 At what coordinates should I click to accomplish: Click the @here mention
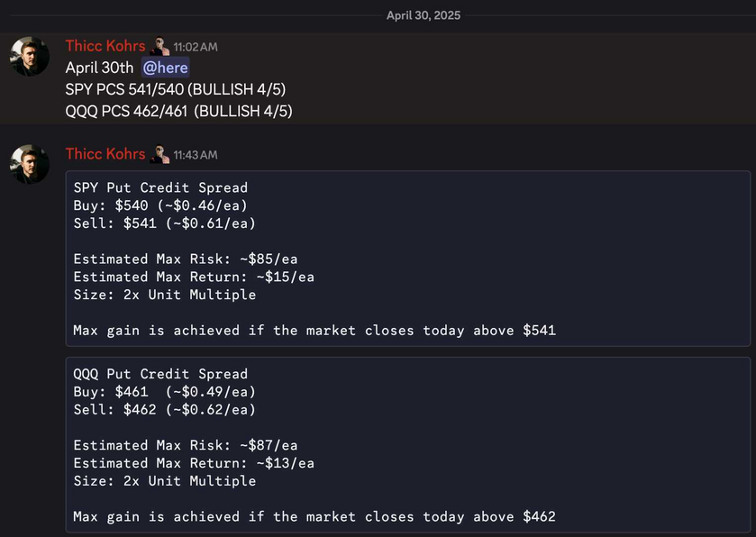(x=166, y=68)
